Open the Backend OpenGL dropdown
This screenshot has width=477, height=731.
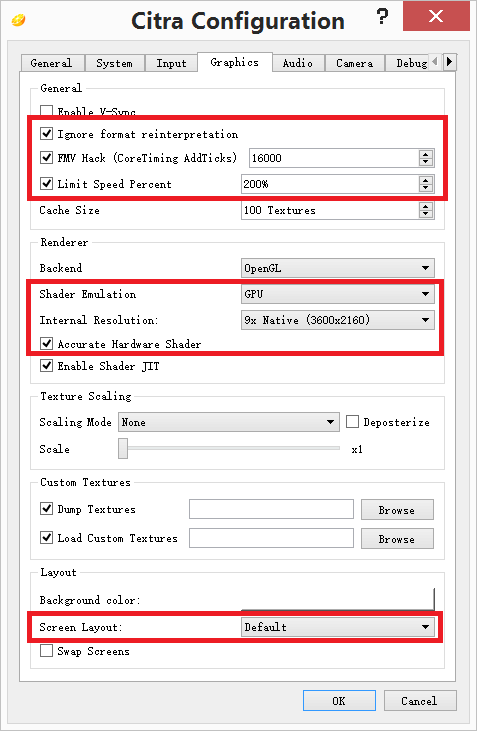[338, 268]
